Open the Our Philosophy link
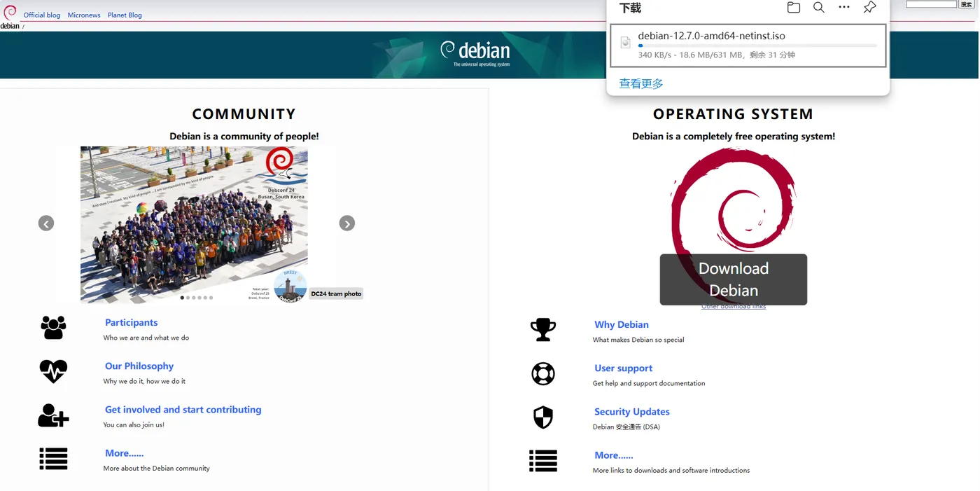This screenshot has height=491, width=980. (139, 366)
